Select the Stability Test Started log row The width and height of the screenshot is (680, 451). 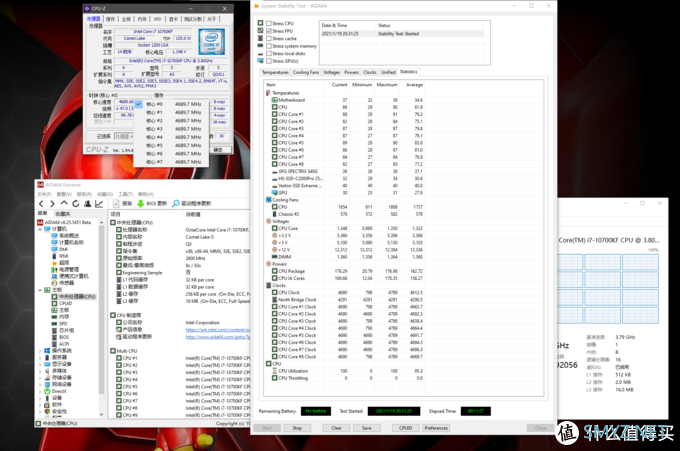[x=401, y=33]
